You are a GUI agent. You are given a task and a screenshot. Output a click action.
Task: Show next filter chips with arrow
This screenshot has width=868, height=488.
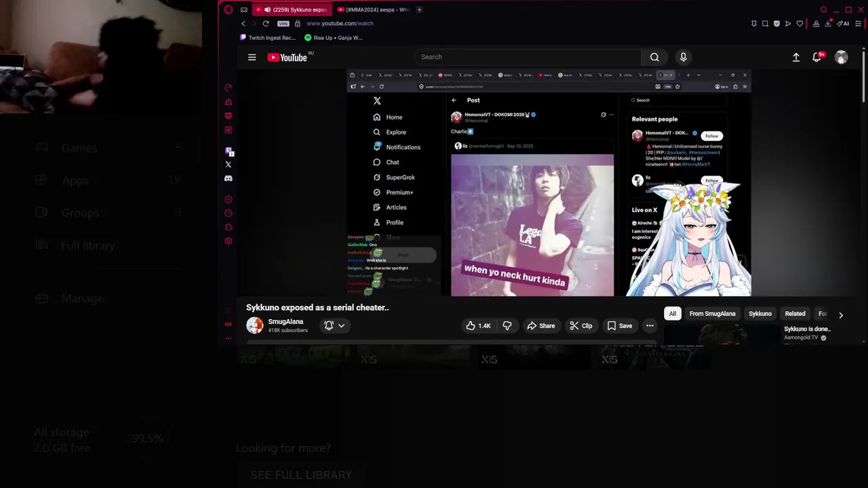(841, 315)
